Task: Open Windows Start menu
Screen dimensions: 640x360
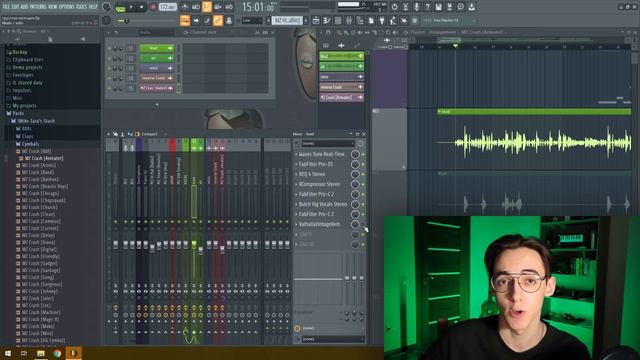Action: [x=8, y=353]
